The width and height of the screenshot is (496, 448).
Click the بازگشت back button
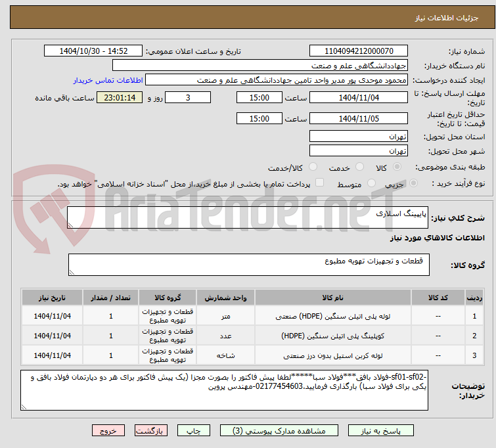(x=151, y=431)
